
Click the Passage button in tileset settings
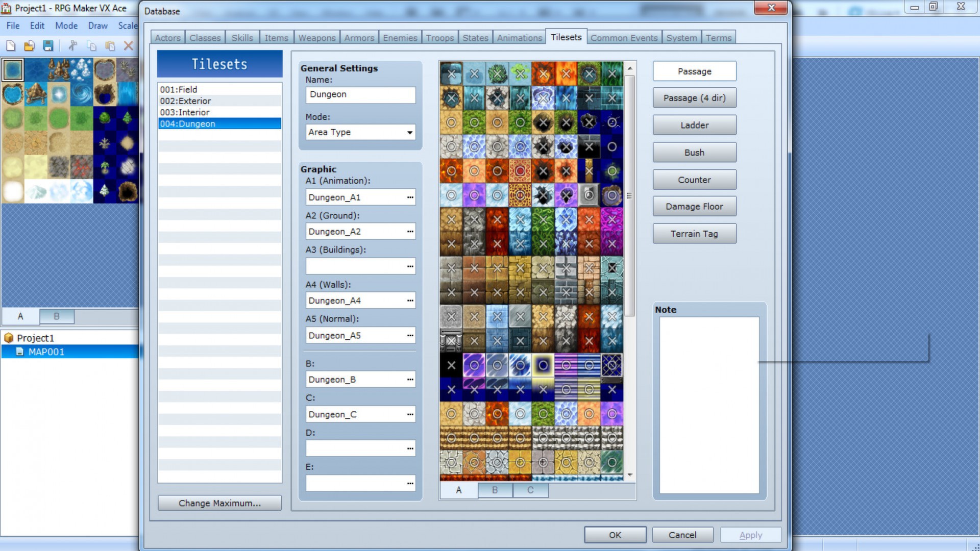695,70
